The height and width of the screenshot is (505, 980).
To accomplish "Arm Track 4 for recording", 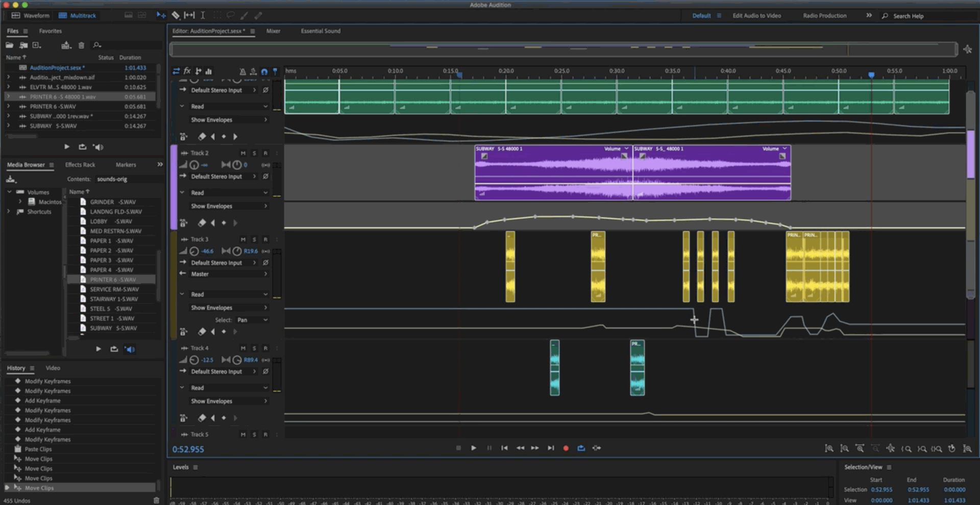I will (x=265, y=348).
